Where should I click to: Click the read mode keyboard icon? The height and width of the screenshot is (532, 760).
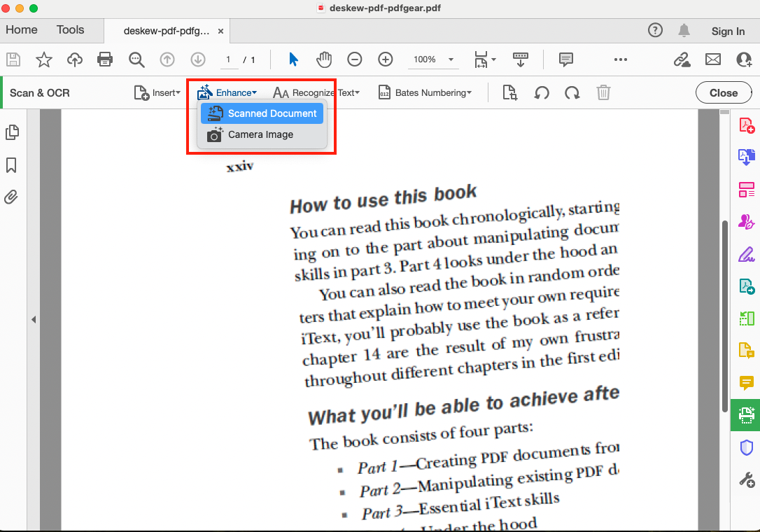tap(521, 59)
